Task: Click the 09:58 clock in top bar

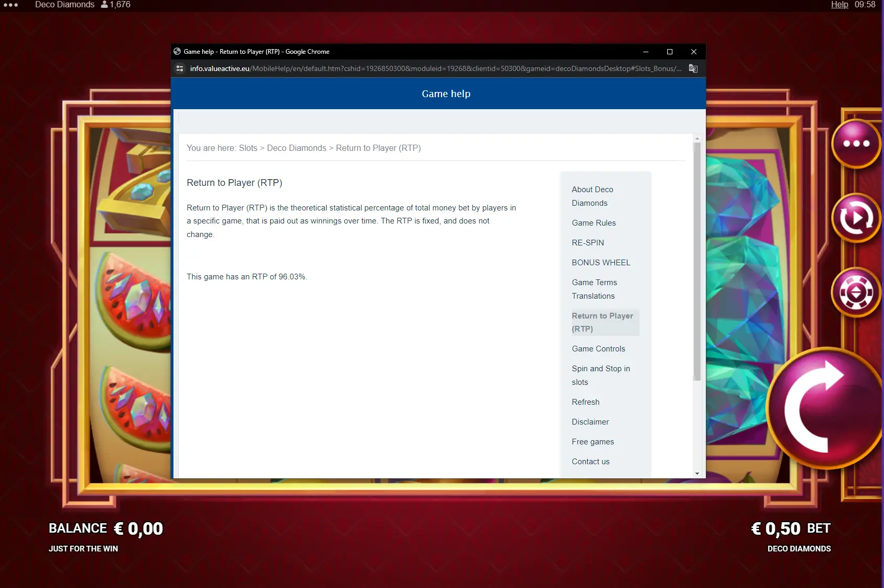Action: [x=865, y=5]
